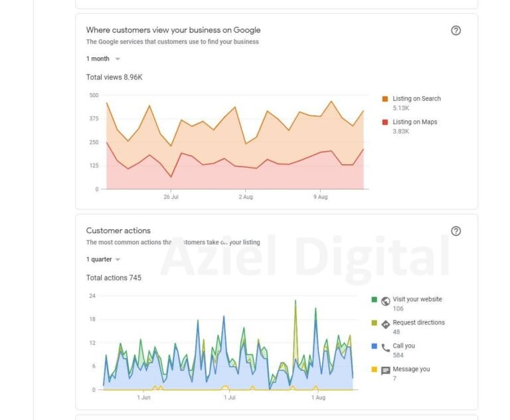Click the blue Call you swatch

[x=375, y=346]
